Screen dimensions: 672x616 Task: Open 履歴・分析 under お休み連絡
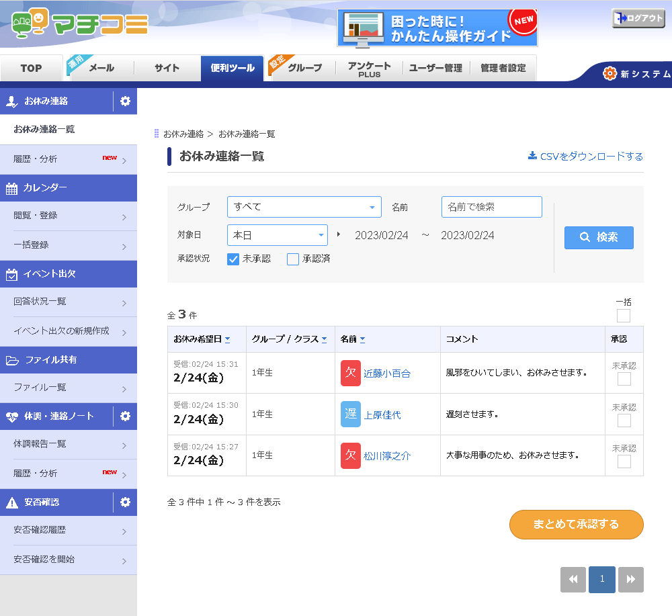69,159
